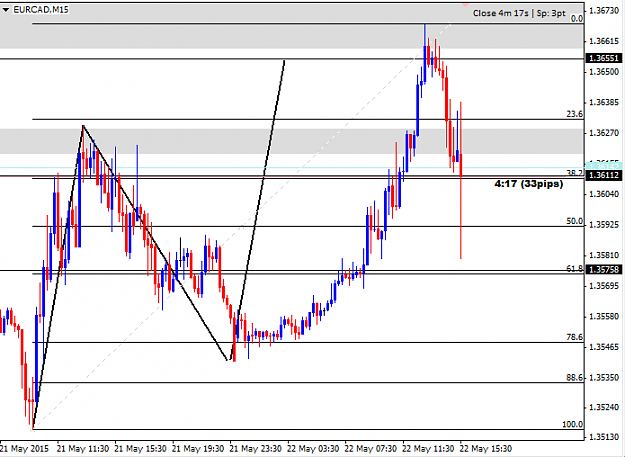
Task: Click the '22 May 15:30' time axis label
Action: [485, 449]
